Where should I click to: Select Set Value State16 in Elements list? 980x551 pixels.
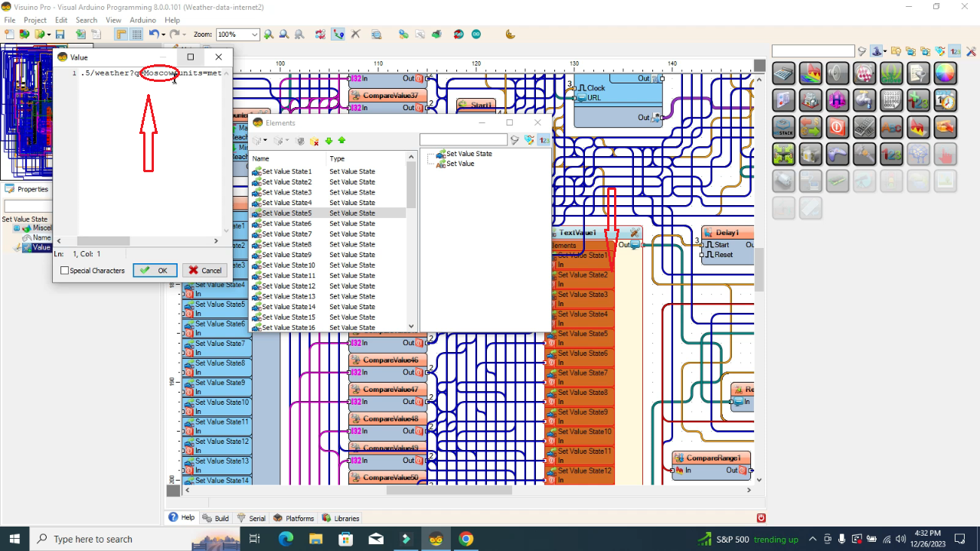coord(288,328)
